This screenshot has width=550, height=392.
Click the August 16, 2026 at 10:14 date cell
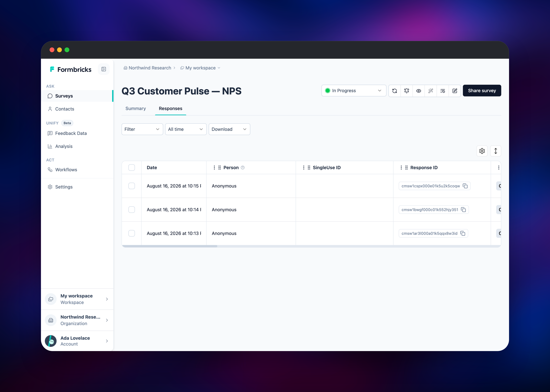174,210
